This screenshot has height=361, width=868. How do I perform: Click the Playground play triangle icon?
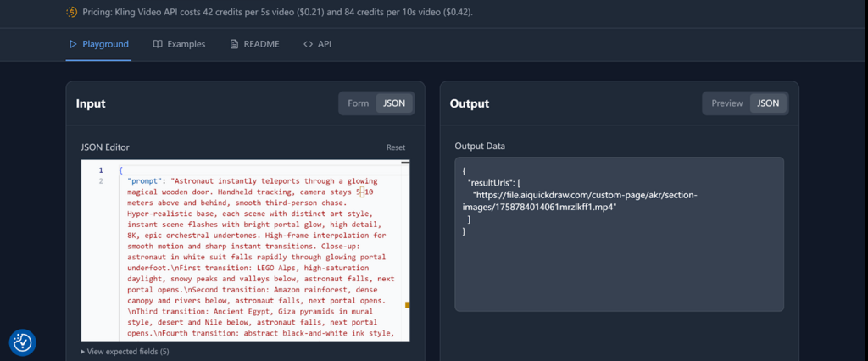tap(73, 44)
